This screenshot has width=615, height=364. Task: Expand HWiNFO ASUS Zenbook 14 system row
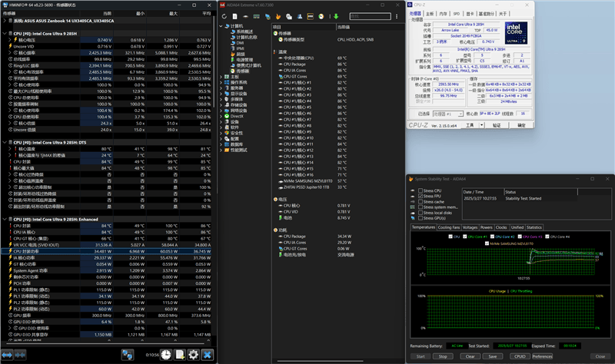click(x=5, y=21)
